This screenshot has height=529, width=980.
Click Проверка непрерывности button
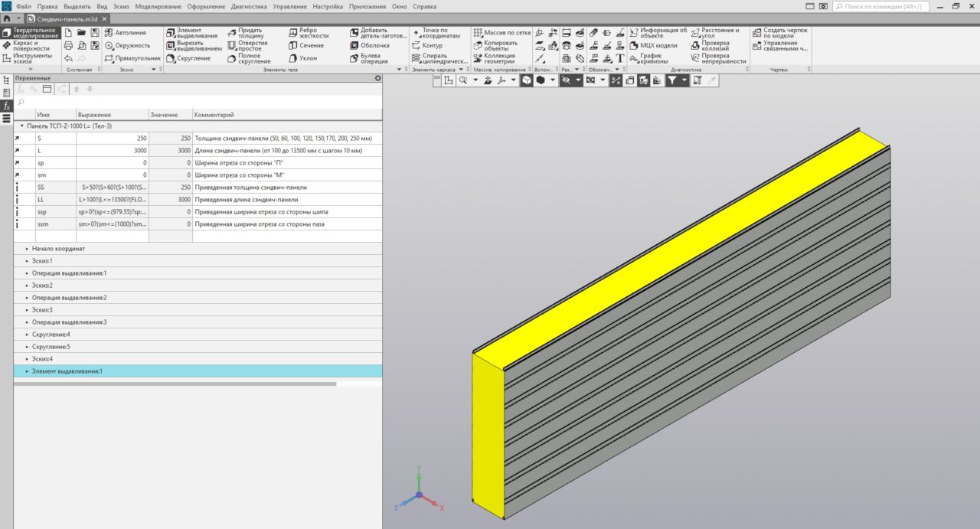717,58
